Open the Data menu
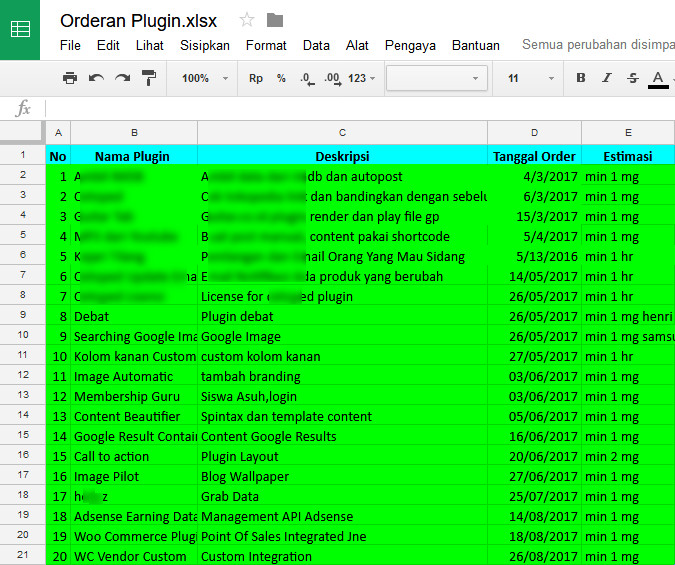This screenshot has height=565, width=675. (316, 45)
